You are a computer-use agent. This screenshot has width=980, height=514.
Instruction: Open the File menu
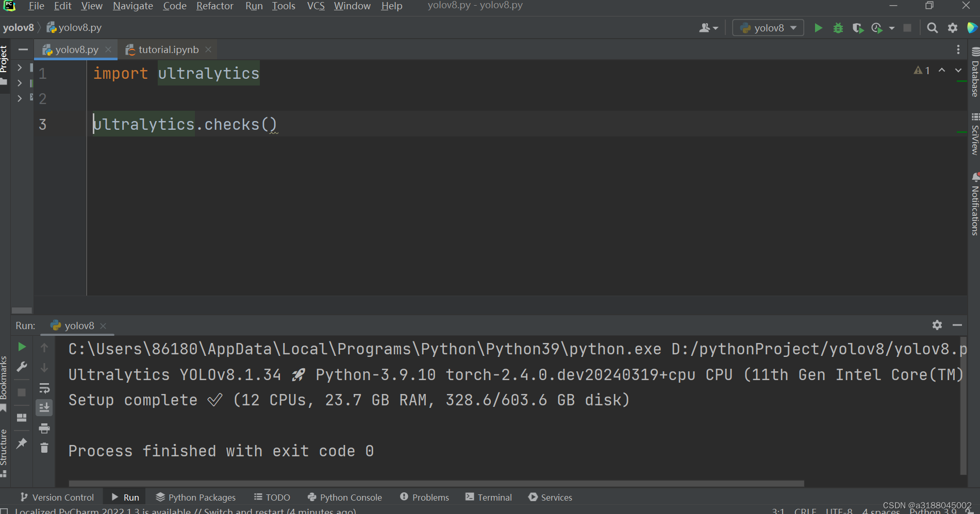point(36,6)
